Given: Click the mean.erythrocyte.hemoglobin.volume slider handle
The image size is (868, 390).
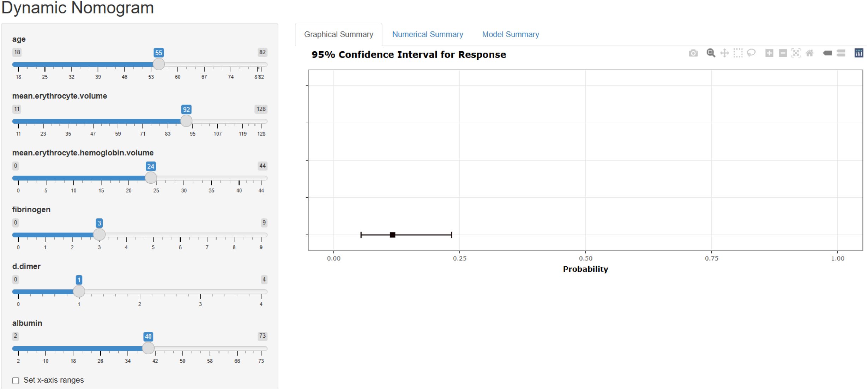Looking at the screenshot, I should point(151,178).
